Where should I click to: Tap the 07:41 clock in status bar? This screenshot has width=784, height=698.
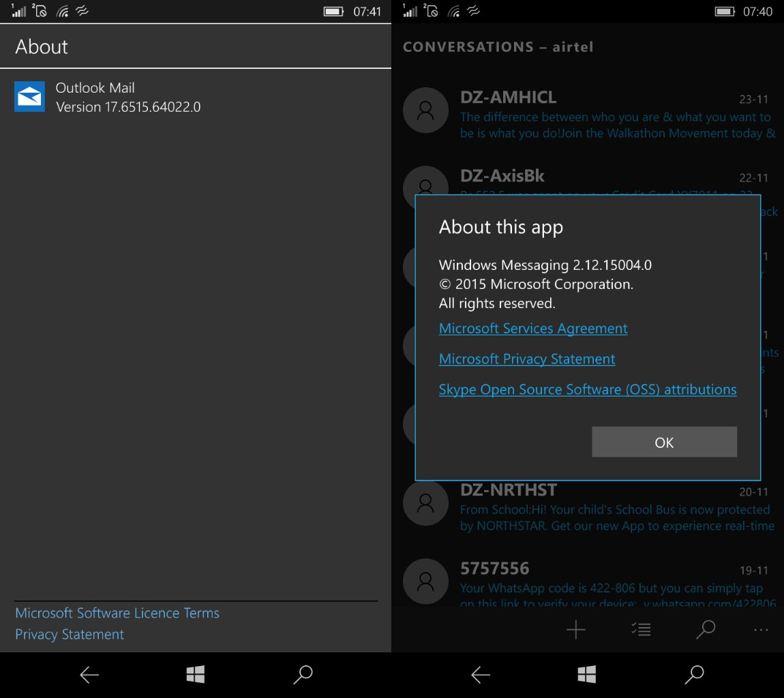tap(367, 12)
